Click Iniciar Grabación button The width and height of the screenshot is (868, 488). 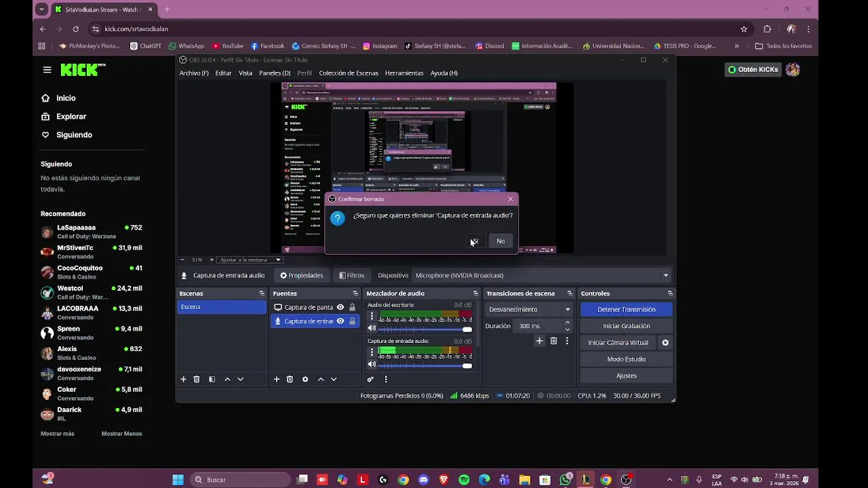(627, 326)
